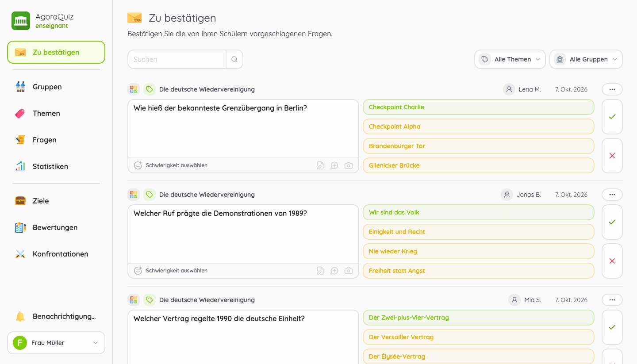Approve the Checkpoint Charlie question with checkmark
Screen dimensions: 637x364
[x=612, y=117]
